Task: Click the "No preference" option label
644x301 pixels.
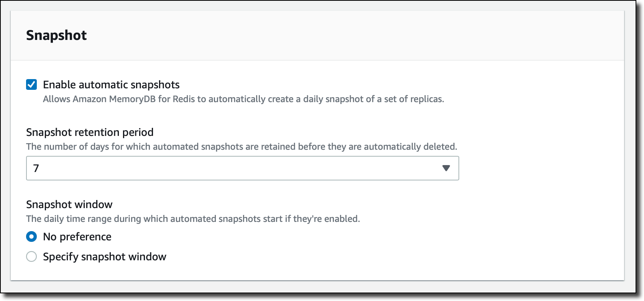Action: pyautogui.click(x=77, y=237)
